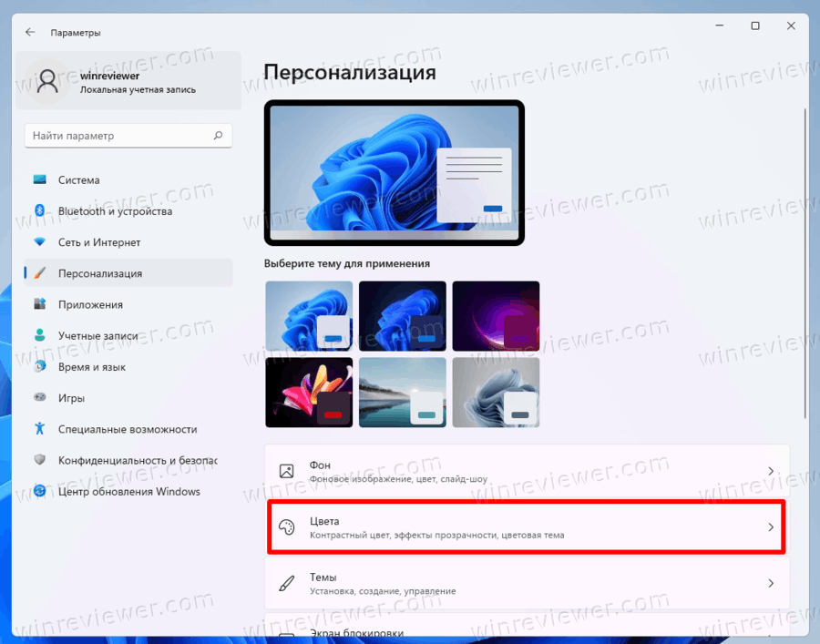
Task: Click the palette icon in the Цвета row
Action: (x=287, y=526)
